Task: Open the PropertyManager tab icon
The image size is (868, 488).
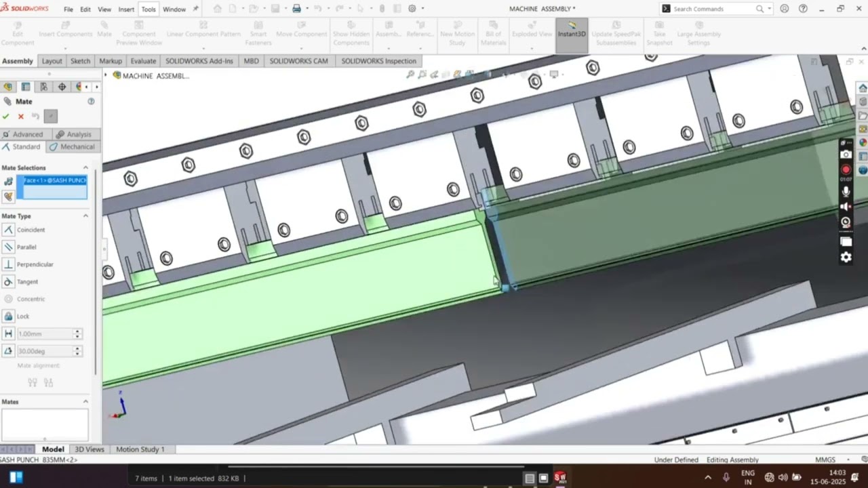Action: (x=26, y=87)
